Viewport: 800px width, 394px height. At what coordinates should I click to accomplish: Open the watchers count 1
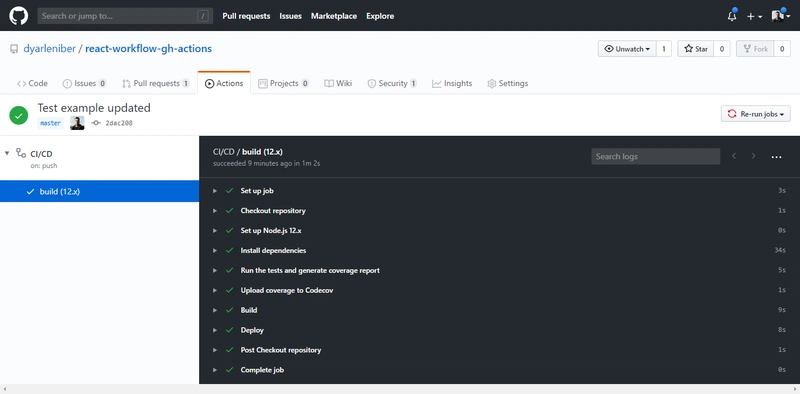coord(664,49)
